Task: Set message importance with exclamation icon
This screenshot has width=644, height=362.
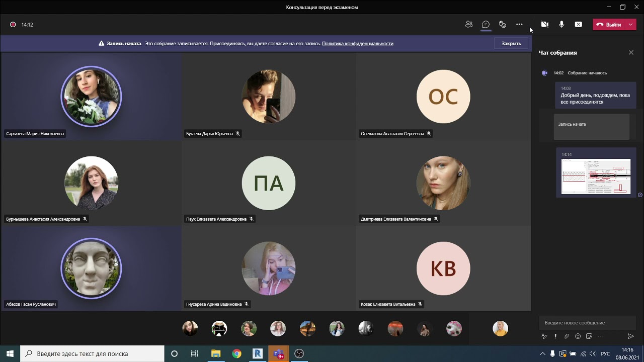Action: click(x=555, y=336)
